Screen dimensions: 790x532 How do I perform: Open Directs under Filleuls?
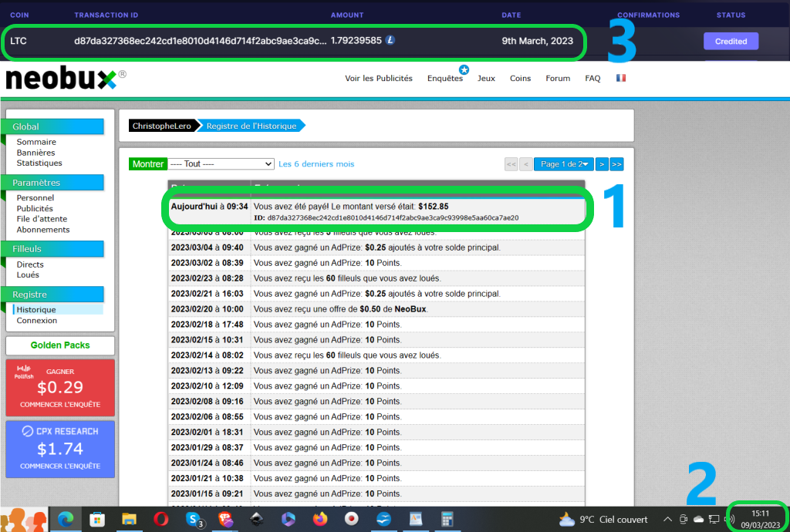[30, 264]
